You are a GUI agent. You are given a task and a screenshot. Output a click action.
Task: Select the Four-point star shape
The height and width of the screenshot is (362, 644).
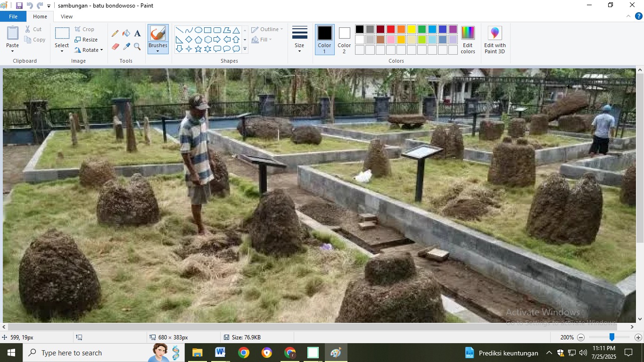click(x=189, y=49)
